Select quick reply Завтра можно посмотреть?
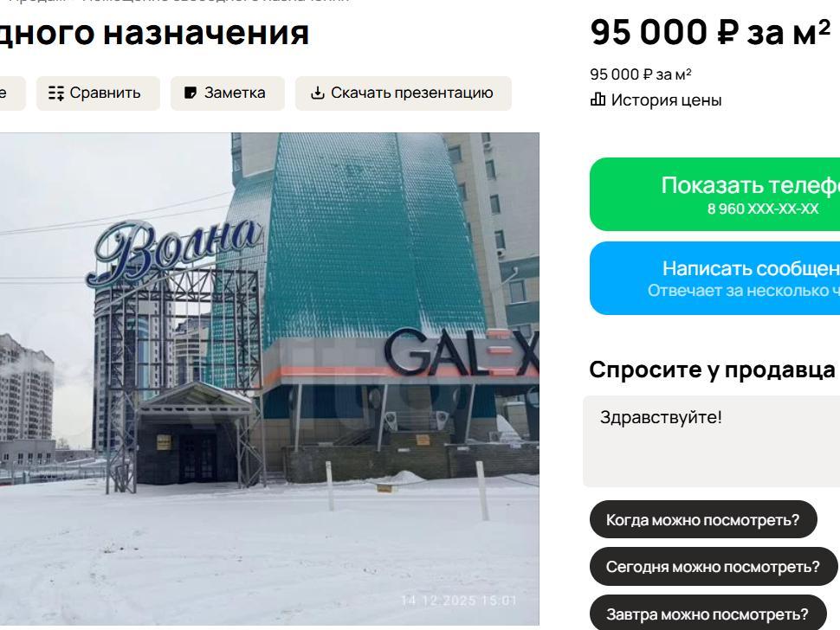 pos(708,614)
